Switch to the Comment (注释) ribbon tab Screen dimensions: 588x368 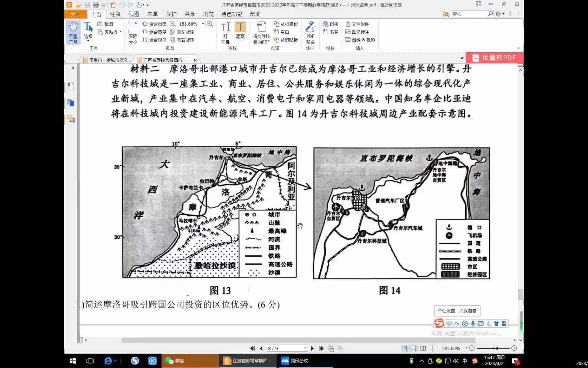pyautogui.click(x=115, y=14)
